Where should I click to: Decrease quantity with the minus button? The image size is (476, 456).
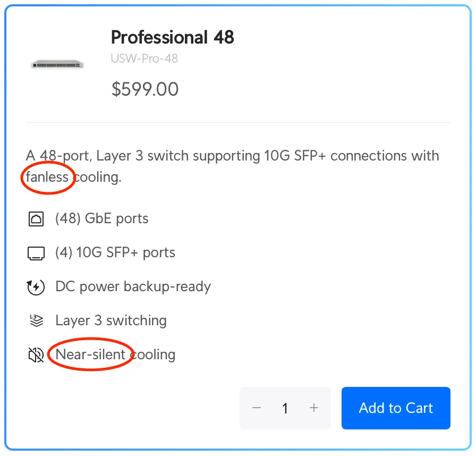257,408
